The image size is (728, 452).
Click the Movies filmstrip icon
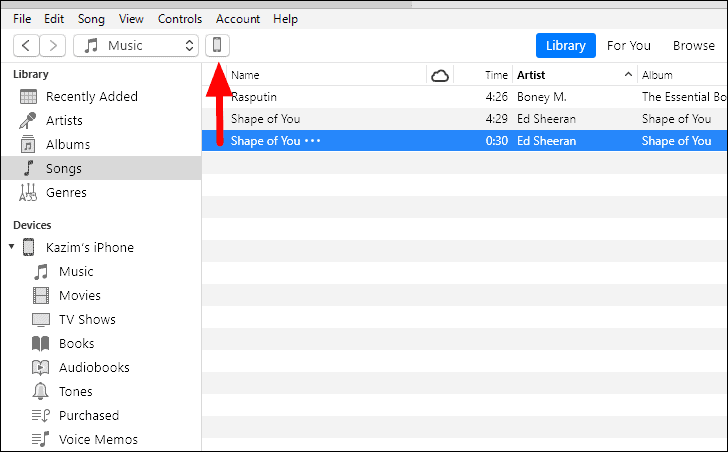pyautogui.click(x=41, y=296)
